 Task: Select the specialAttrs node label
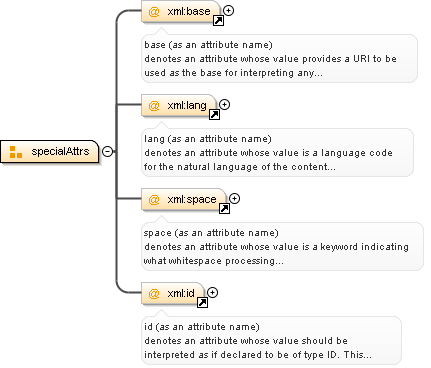(x=60, y=151)
